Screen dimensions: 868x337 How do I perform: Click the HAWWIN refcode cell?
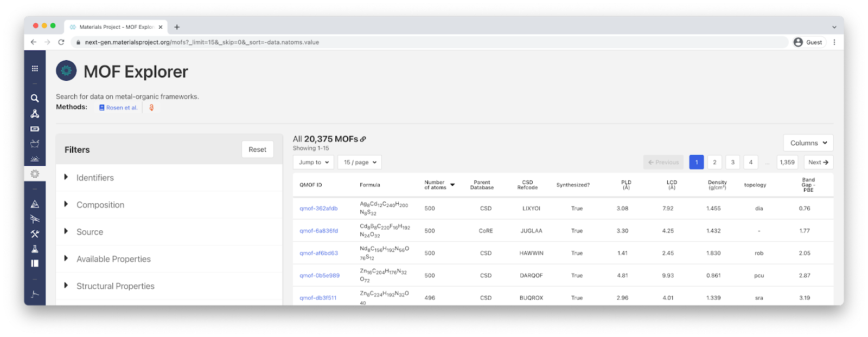(x=531, y=253)
